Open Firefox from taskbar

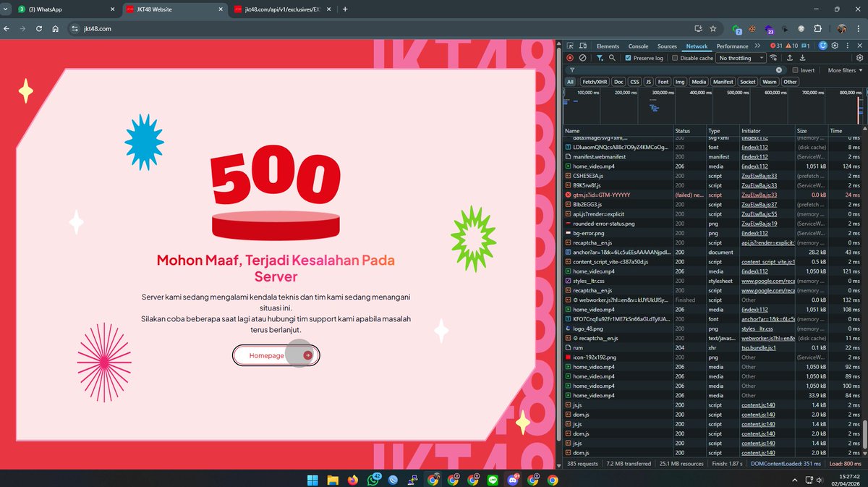click(353, 480)
